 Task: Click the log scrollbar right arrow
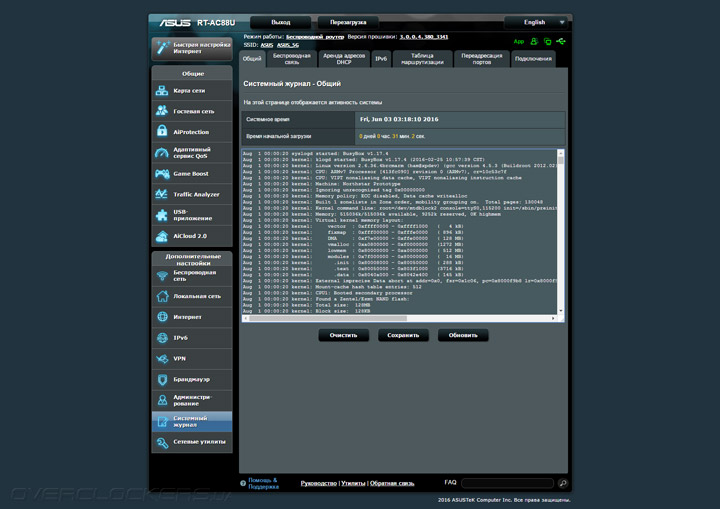553,318
